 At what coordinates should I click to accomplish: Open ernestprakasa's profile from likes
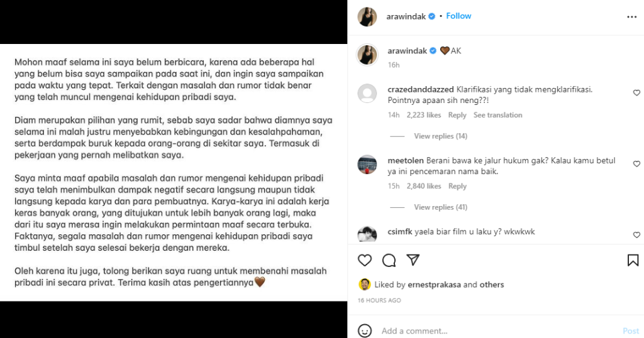pyautogui.click(x=434, y=285)
